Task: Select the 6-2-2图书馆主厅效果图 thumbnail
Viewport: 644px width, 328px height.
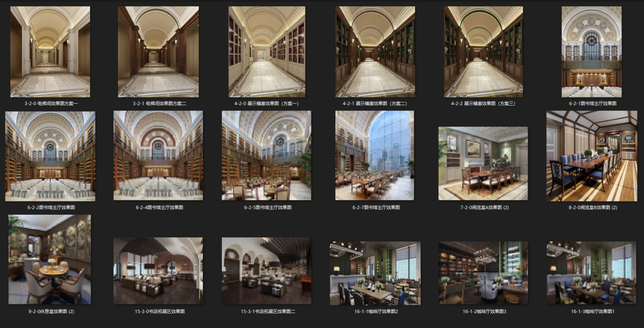Action: 50,156
